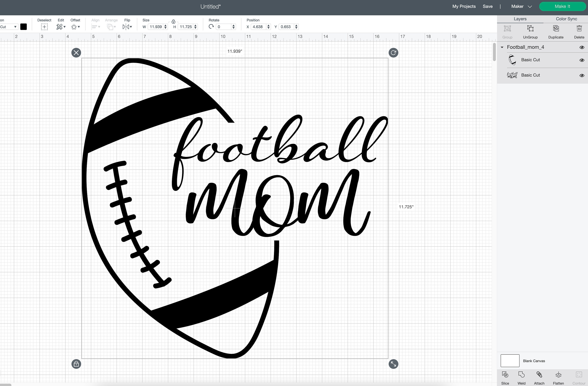This screenshot has height=386, width=588.
Task: Click the black color swatch next to Cut
Action: [x=24, y=27]
